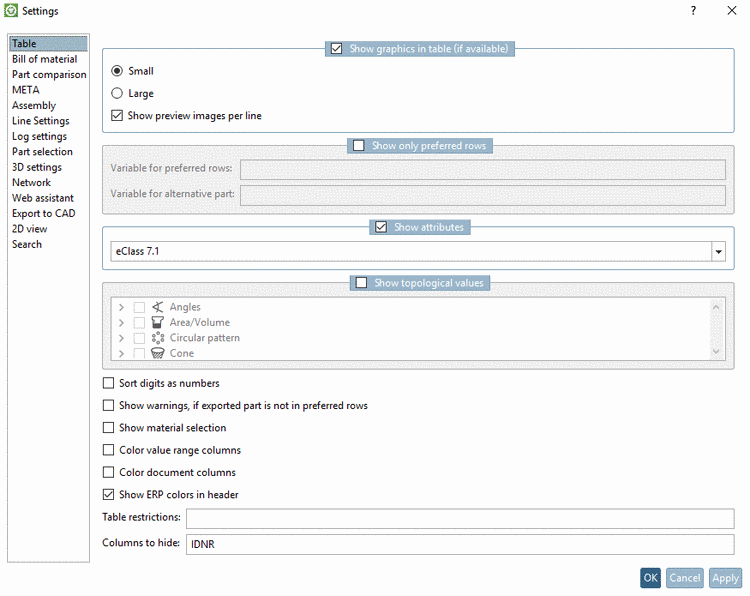
Task: Open the eClass 7.1 attributes dropdown
Action: [x=718, y=252]
